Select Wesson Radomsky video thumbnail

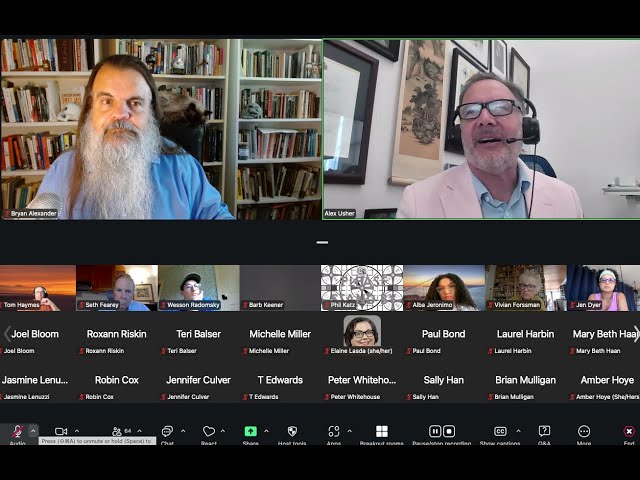pos(199,288)
